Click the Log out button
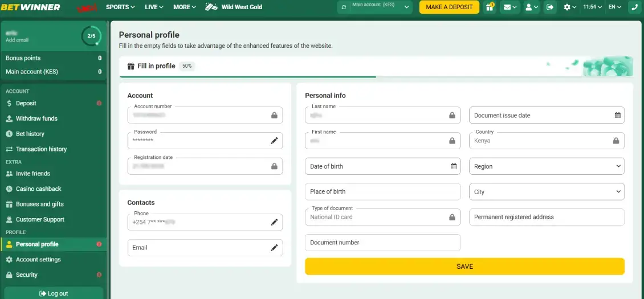This screenshot has width=644, height=299. pos(54,293)
